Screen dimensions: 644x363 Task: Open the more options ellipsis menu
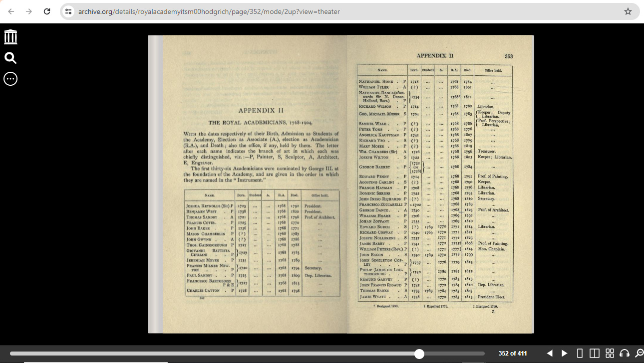point(10,79)
